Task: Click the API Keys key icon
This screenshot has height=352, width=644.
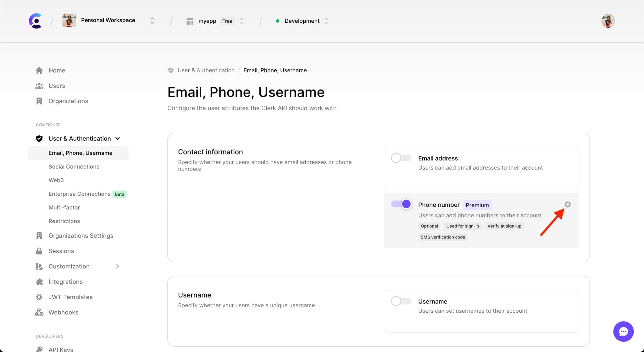Action: (39, 349)
